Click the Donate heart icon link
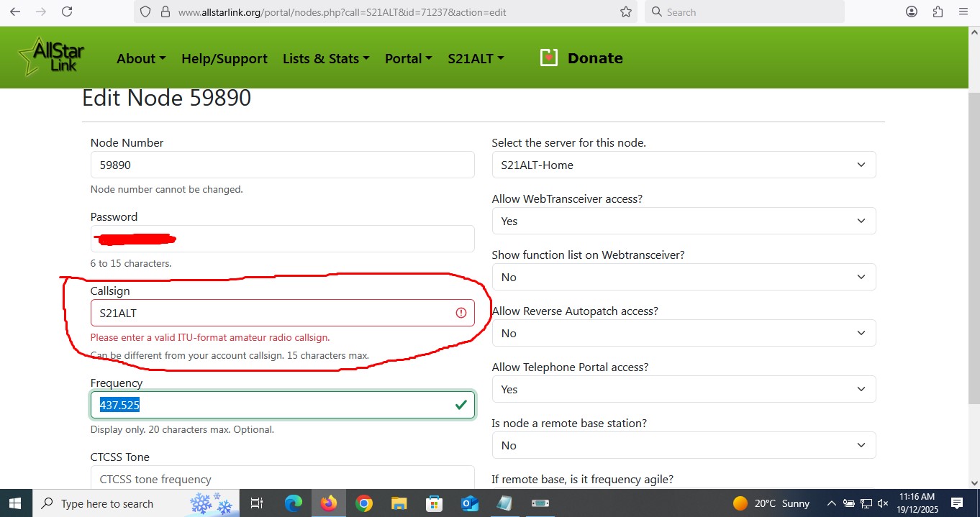The image size is (980, 517). click(549, 58)
